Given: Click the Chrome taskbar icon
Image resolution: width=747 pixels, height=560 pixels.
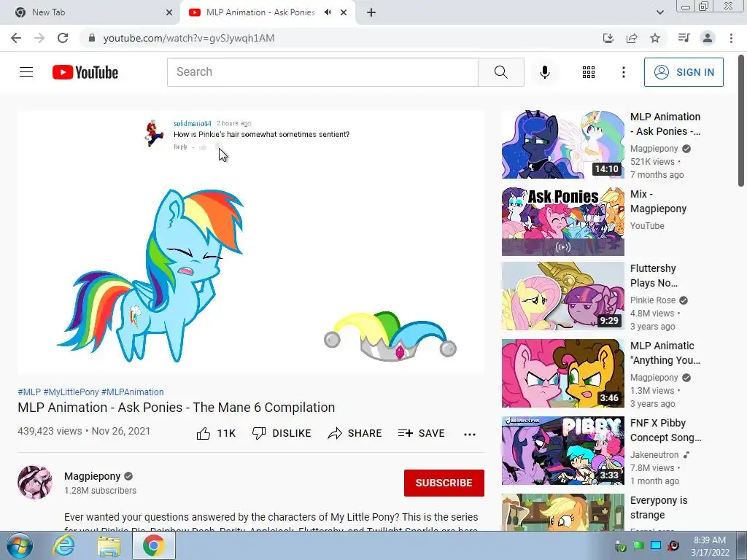Looking at the screenshot, I should click(x=153, y=546).
